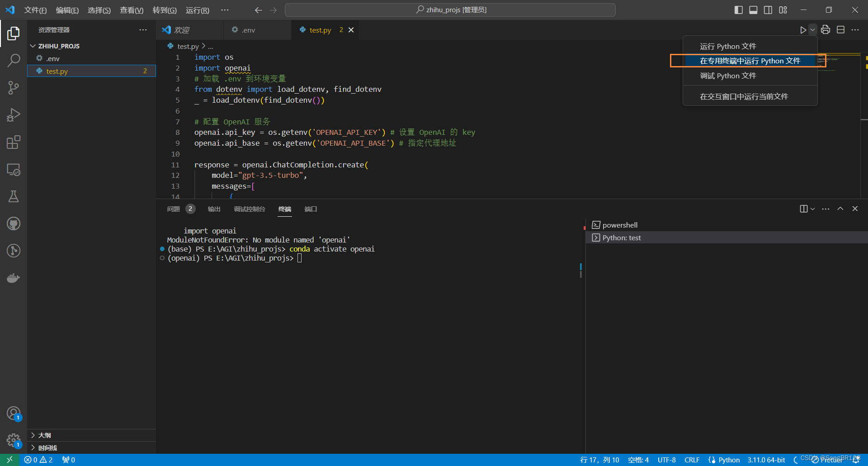Open .env file in explorer tree

pyautogui.click(x=91, y=58)
